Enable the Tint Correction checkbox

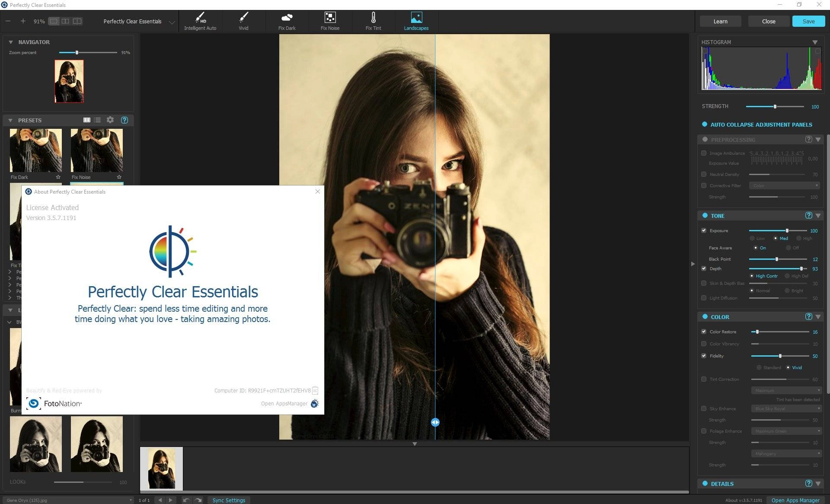[704, 379]
